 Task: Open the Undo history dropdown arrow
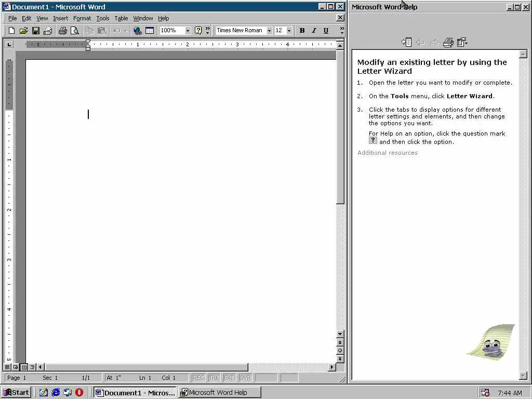(126, 31)
